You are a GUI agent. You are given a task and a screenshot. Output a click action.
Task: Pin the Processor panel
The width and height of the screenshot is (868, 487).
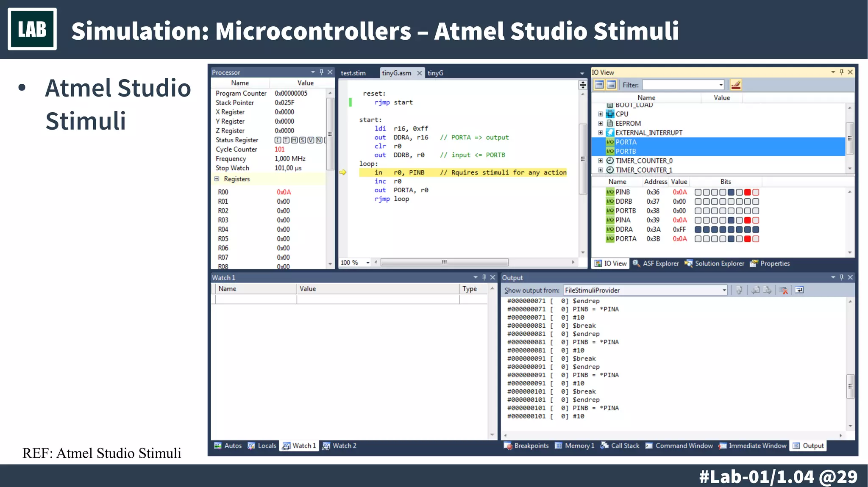click(321, 72)
